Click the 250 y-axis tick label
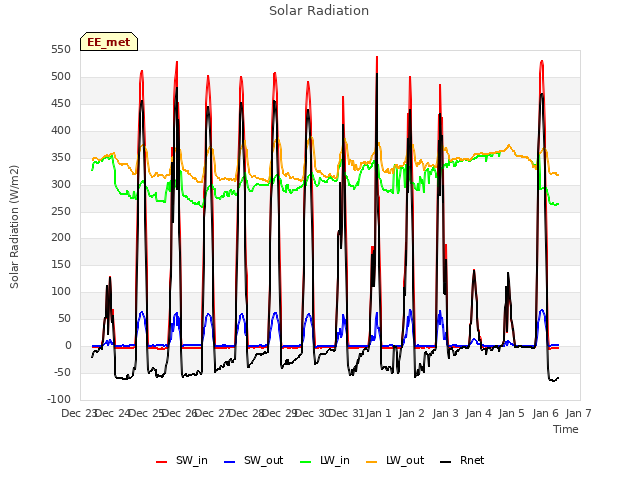640x480 pixels. pos(61,211)
